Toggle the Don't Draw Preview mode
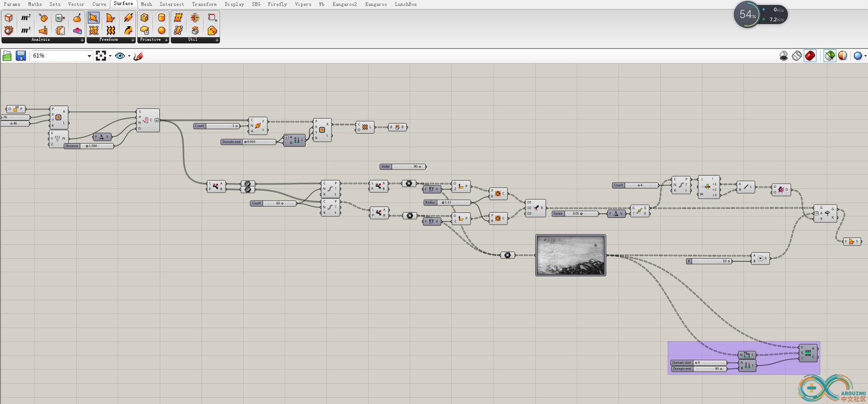 784,56
